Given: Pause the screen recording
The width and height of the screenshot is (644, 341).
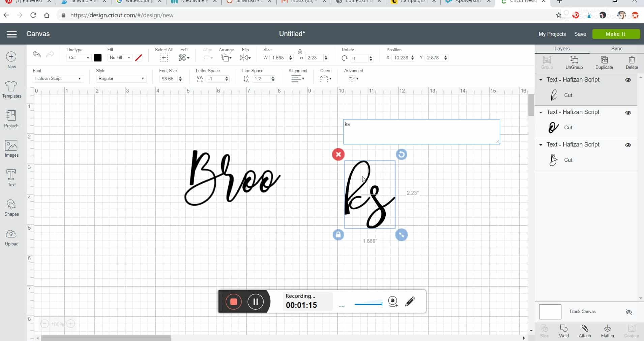Looking at the screenshot, I should [x=255, y=301].
